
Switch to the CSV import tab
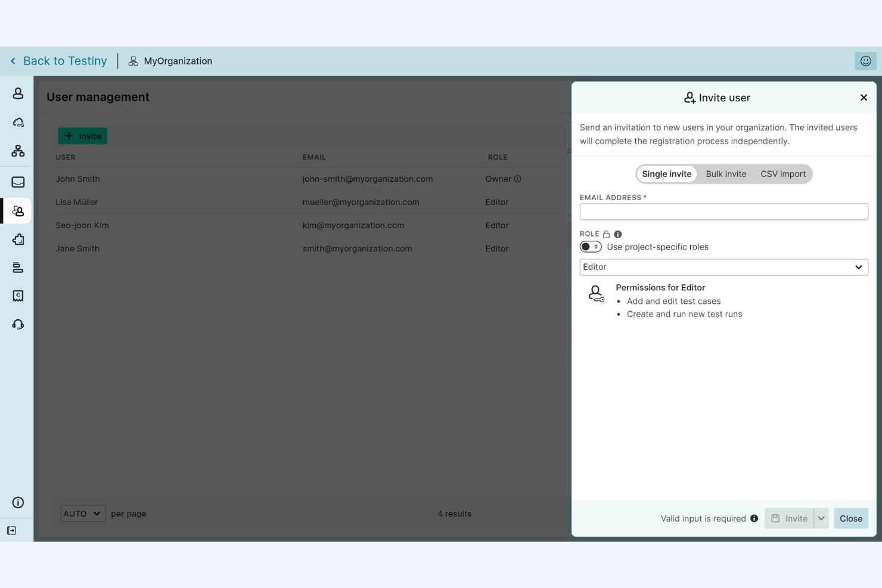[x=782, y=174]
